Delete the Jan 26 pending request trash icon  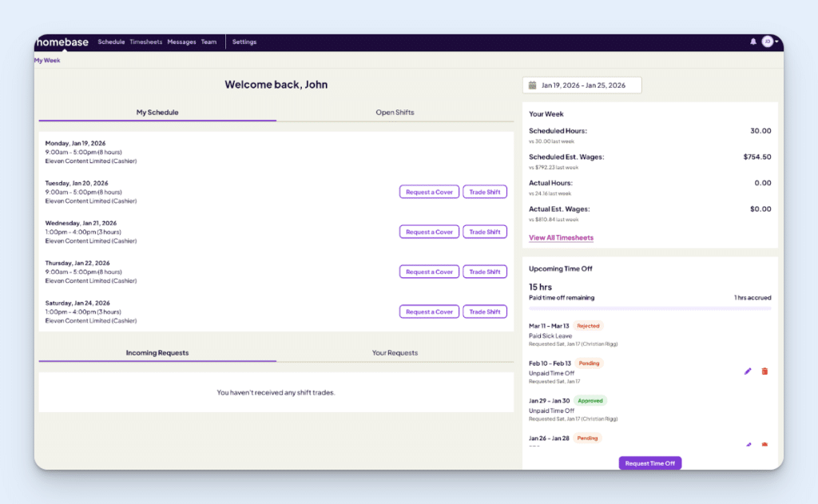(764, 445)
